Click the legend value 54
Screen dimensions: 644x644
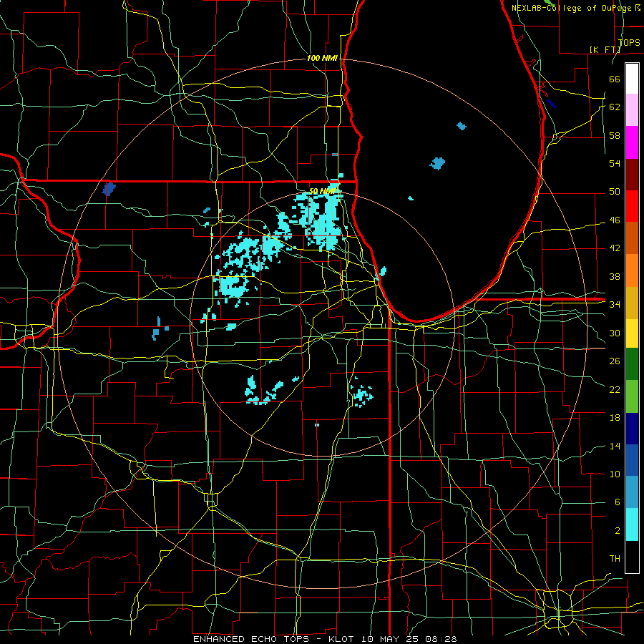point(615,163)
